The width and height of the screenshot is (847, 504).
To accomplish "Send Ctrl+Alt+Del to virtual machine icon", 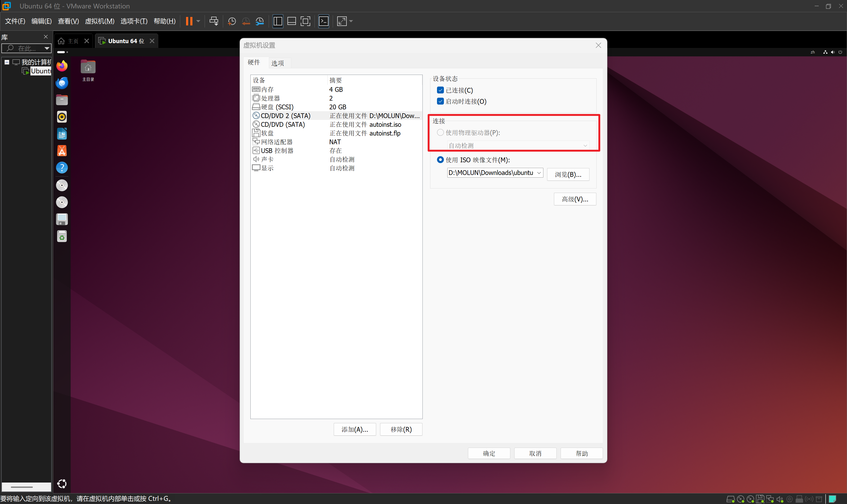I will point(214,21).
